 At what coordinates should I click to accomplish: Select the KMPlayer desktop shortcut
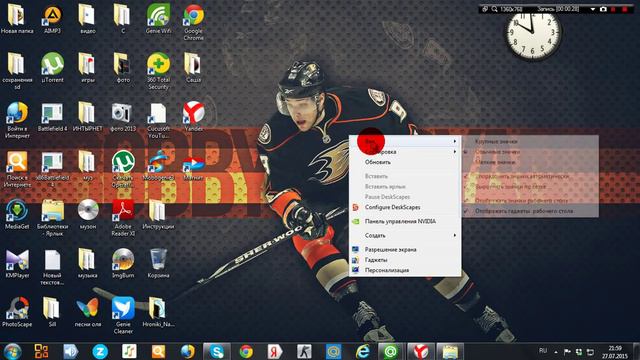coord(17,263)
